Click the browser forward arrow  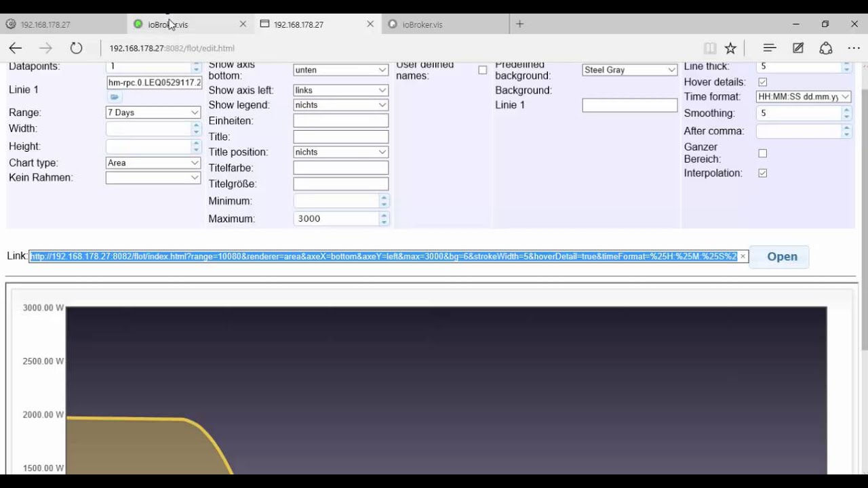coord(45,48)
